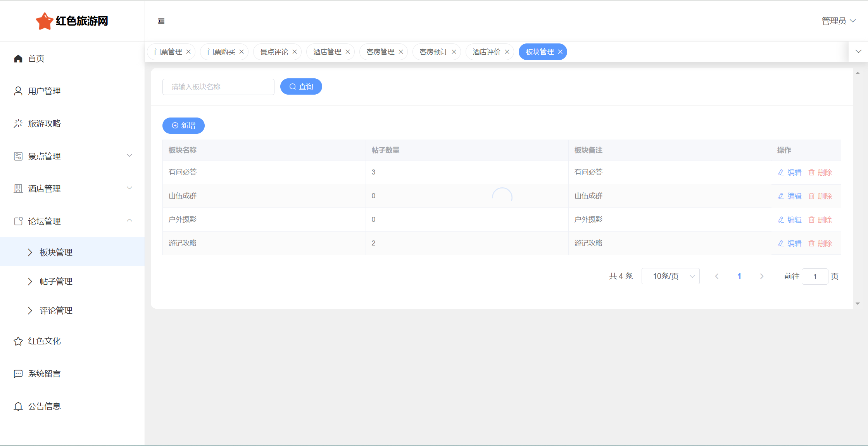Click the hamburger menu collapse icon

pyautogui.click(x=161, y=21)
